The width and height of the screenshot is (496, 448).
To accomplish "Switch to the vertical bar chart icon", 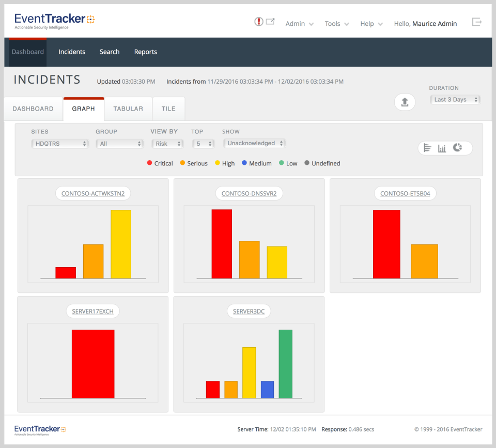I will (x=442, y=148).
